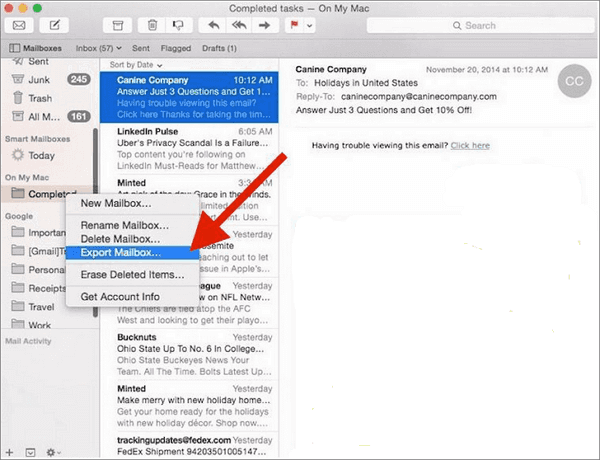Open the gear action menu
This screenshot has height=460, width=600.
point(53,453)
